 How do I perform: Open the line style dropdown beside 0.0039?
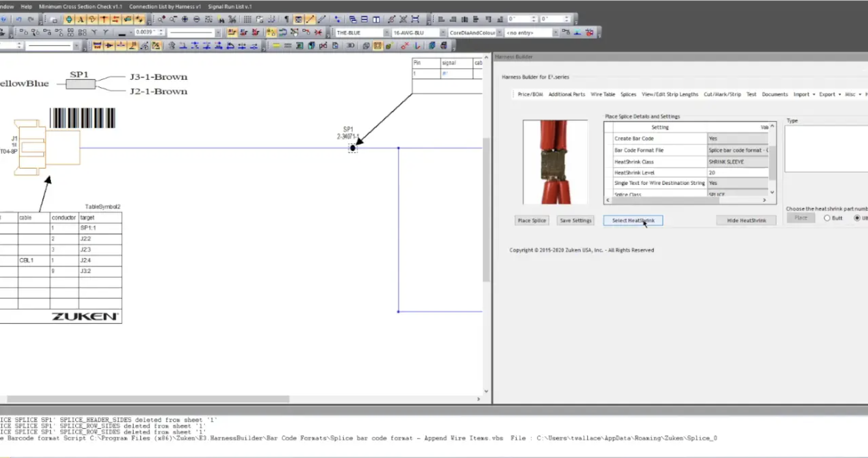pyautogui.click(x=218, y=33)
